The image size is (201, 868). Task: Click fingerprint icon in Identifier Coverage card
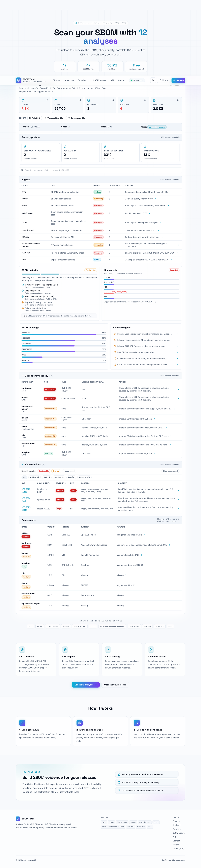point(105,147)
